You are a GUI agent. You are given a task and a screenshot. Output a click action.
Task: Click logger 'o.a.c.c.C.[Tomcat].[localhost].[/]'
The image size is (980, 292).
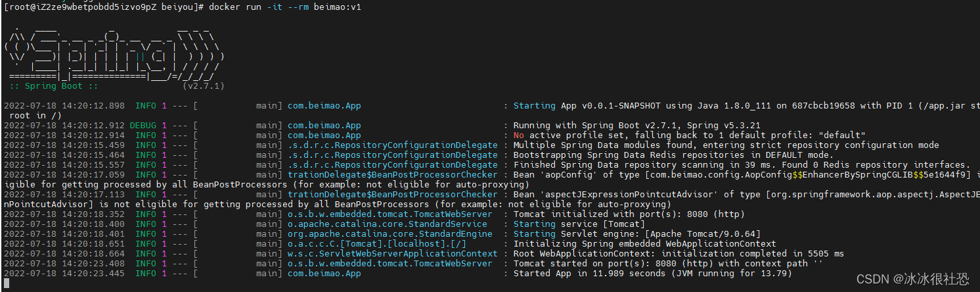[377, 244]
